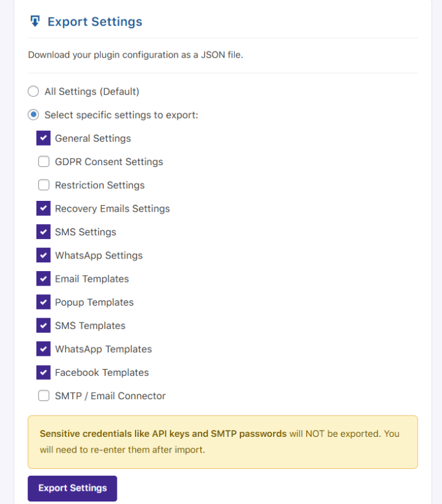The height and width of the screenshot is (504, 442).
Task: Uncheck Recovery Emails Settings
Action: (43, 208)
